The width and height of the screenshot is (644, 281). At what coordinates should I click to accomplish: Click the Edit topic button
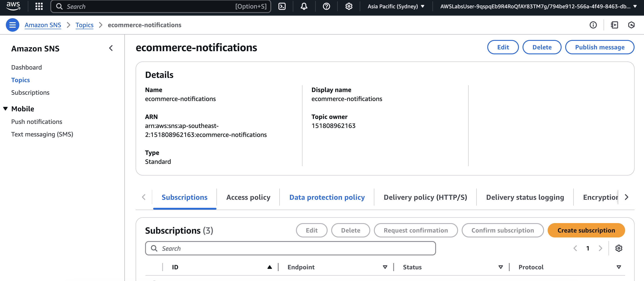pos(503,47)
